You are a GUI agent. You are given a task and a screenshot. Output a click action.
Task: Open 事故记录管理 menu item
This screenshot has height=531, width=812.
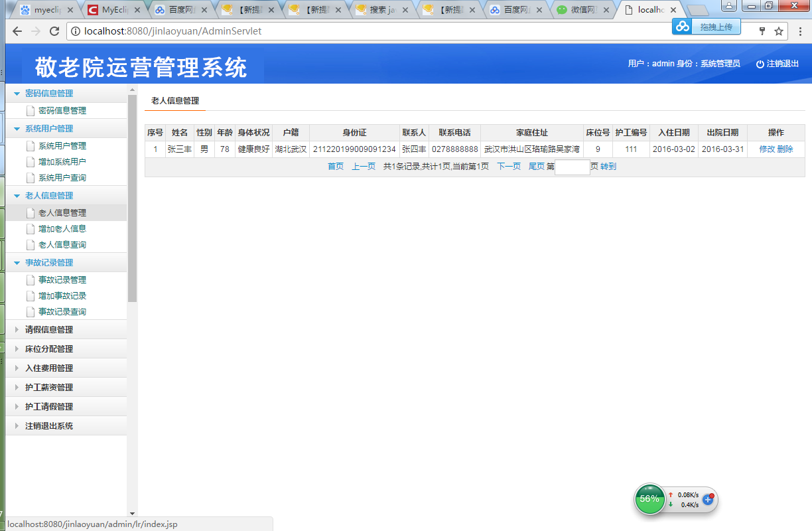(x=62, y=280)
